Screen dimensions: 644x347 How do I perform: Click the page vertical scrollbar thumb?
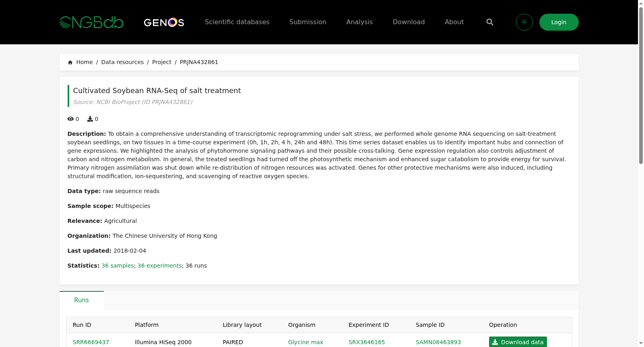(x=641, y=85)
